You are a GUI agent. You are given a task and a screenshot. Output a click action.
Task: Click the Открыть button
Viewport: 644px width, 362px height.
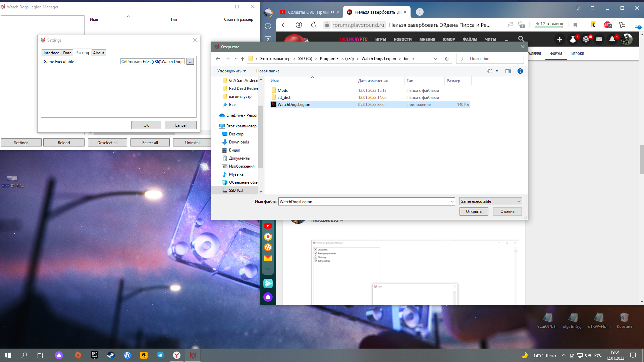[x=474, y=212]
